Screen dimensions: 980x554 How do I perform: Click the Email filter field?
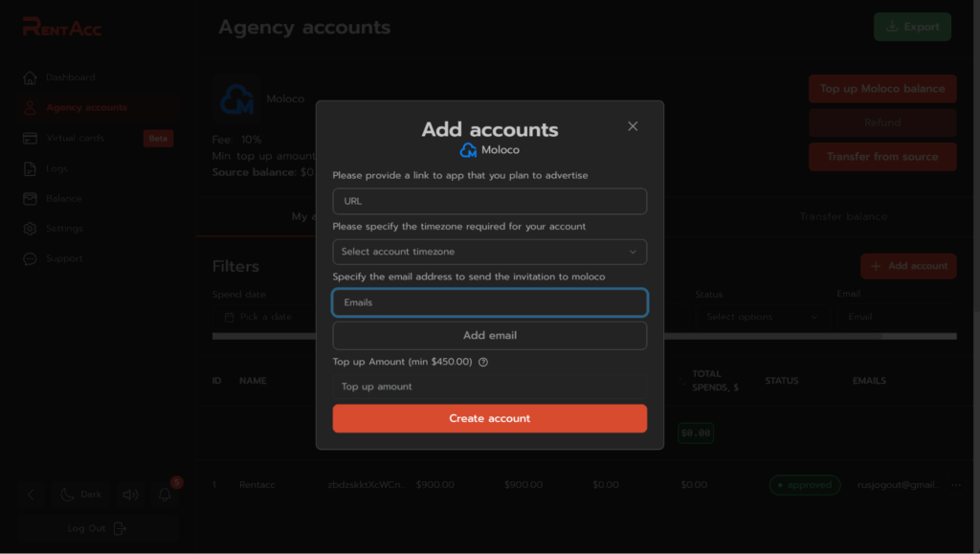(896, 317)
